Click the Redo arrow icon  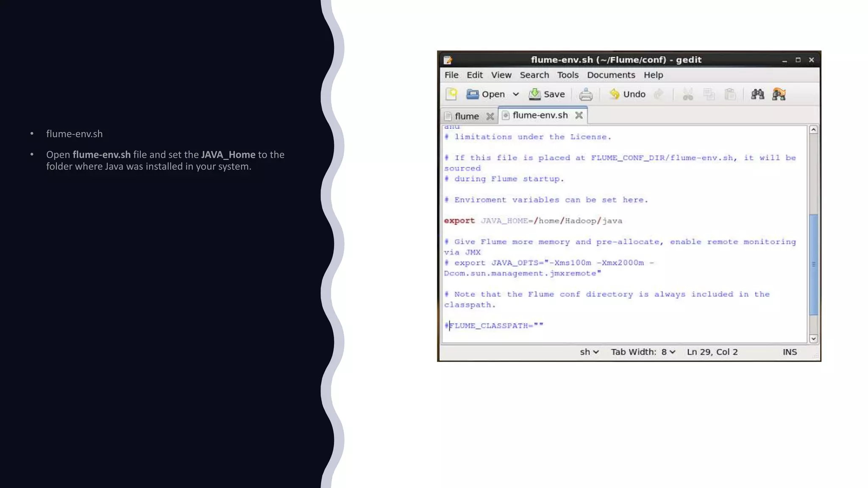tap(659, 94)
